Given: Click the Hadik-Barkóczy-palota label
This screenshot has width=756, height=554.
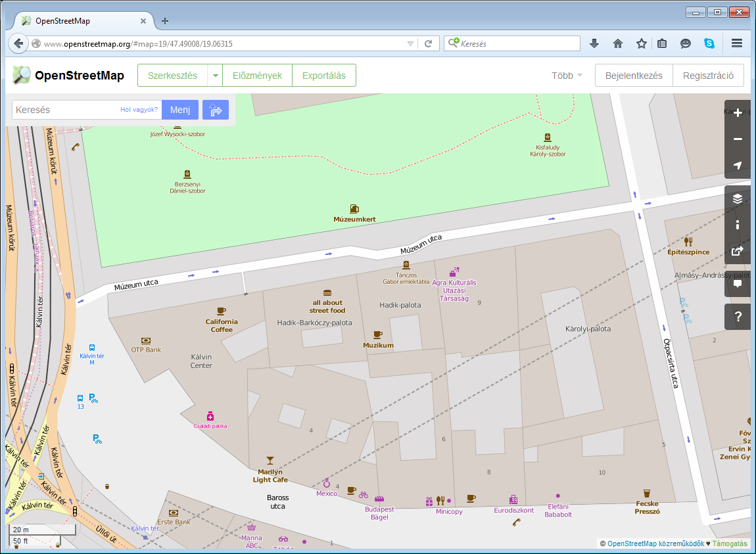Looking at the screenshot, I should [x=314, y=323].
